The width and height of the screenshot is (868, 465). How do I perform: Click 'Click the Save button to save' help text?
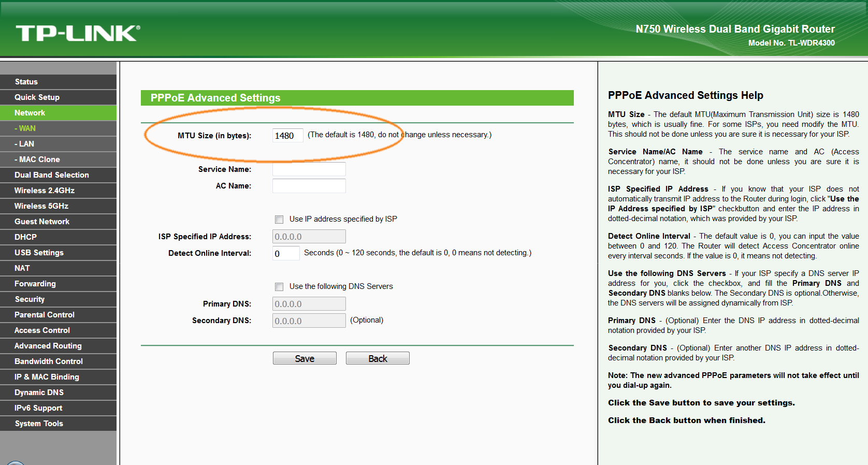701,403
